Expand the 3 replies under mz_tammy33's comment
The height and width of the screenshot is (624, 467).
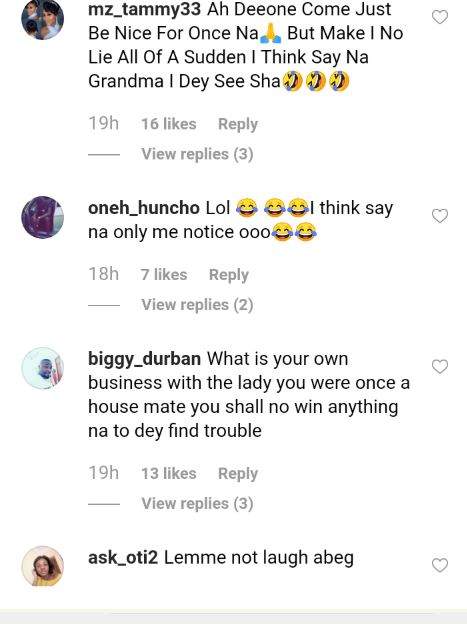pyautogui.click(x=197, y=154)
